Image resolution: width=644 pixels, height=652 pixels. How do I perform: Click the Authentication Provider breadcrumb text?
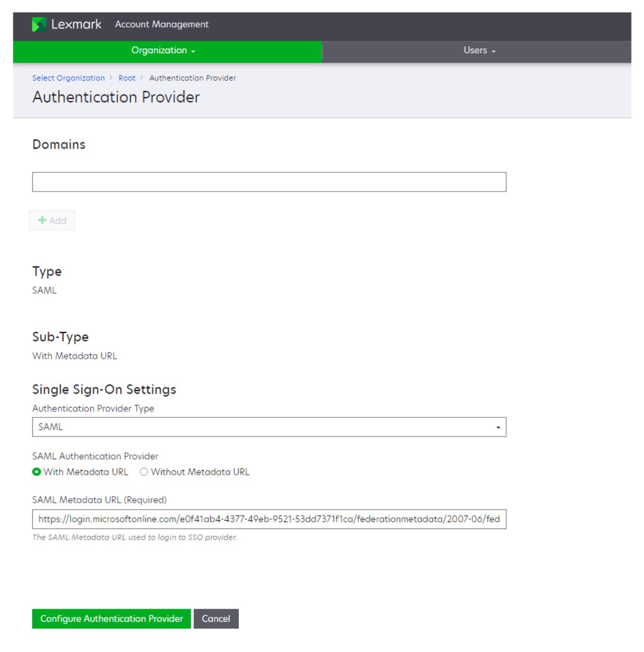(192, 78)
